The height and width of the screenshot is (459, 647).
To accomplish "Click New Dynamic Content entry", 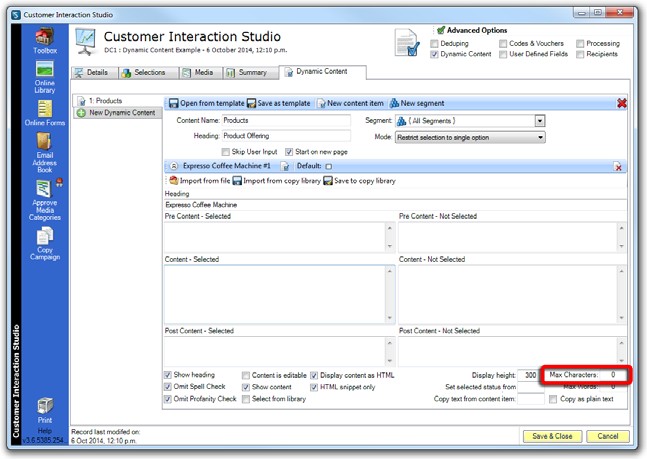I will [x=117, y=113].
